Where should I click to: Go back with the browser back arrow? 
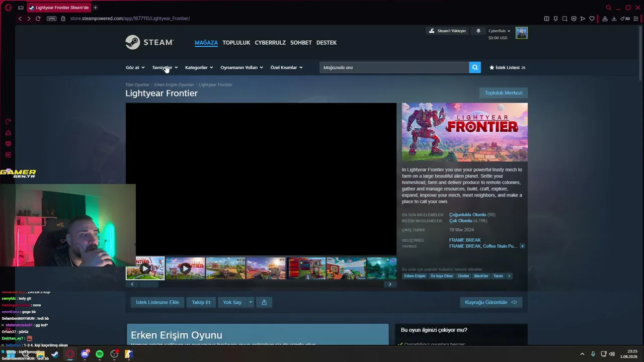coord(20,19)
